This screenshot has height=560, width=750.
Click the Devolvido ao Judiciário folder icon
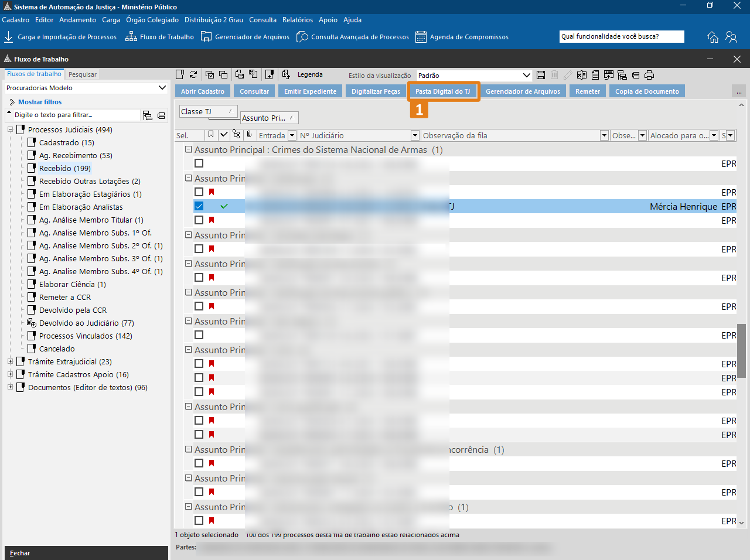pyautogui.click(x=32, y=323)
